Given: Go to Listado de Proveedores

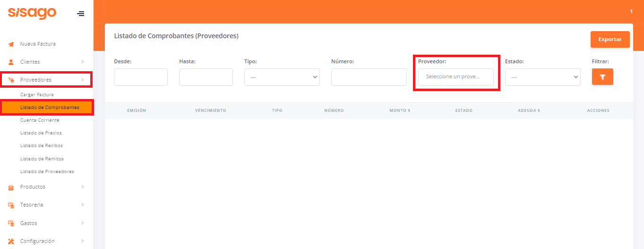Looking at the screenshot, I should [x=47, y=172].
